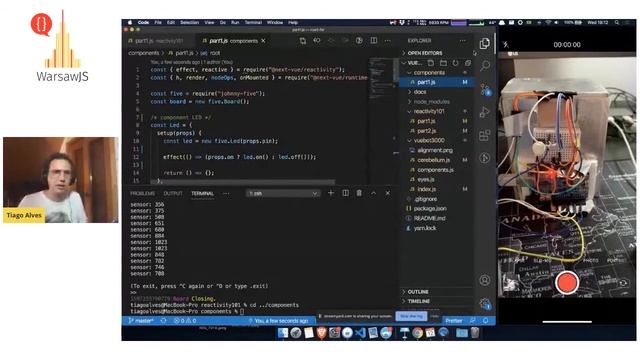640x360 pixels.
Task: Select part1.js under the components folder
Action: tap(438, 82)
